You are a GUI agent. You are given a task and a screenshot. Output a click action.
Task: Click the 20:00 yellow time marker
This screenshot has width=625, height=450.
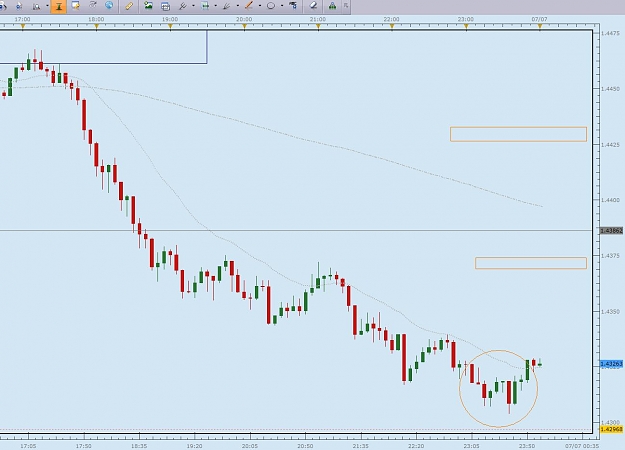(x=244, y=27)
